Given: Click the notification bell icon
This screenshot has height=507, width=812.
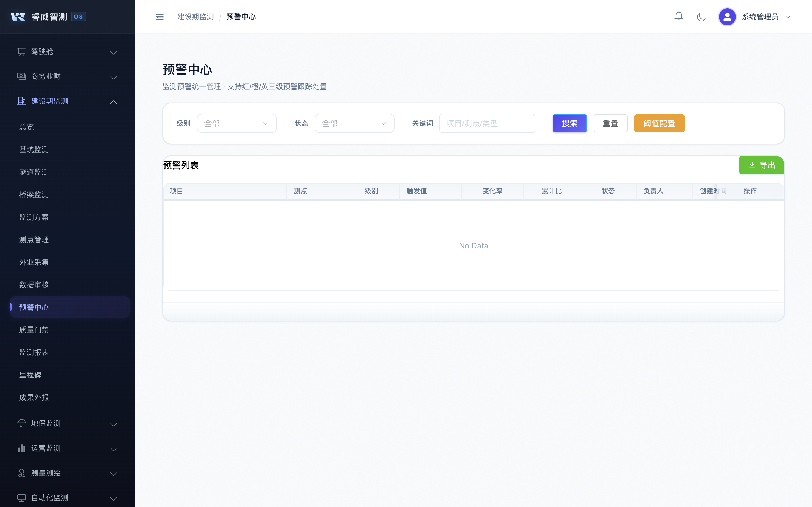Looking at the screenshot, I should pyautogui.click(x=678, y=16).
